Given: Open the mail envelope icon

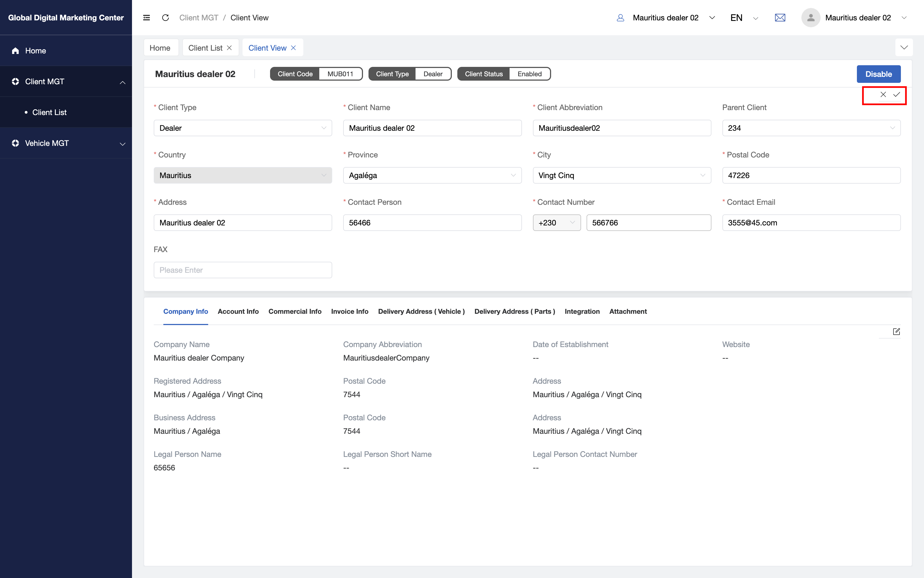Looking at the screenshot, I should (780, 18).
